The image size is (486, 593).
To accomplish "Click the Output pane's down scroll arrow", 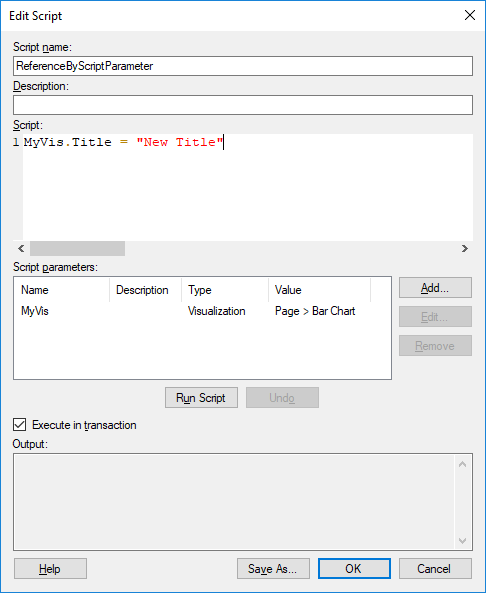I will click(463, 540).
